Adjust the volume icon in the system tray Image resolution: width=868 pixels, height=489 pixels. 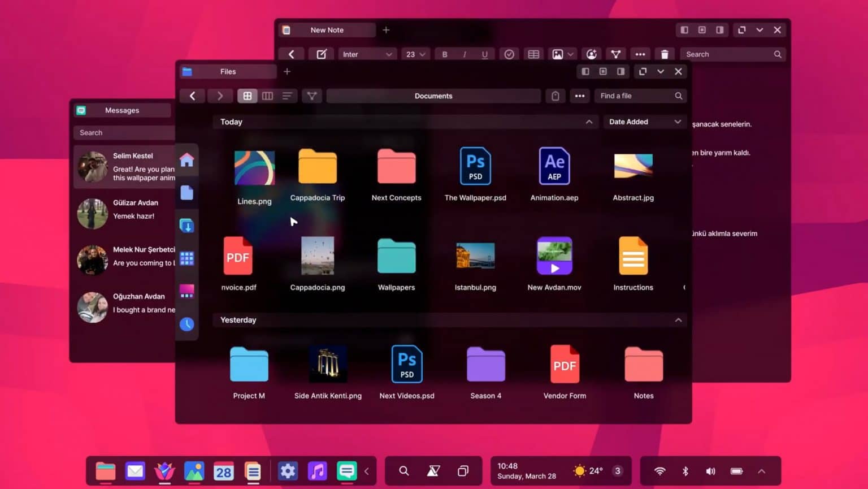710,470
